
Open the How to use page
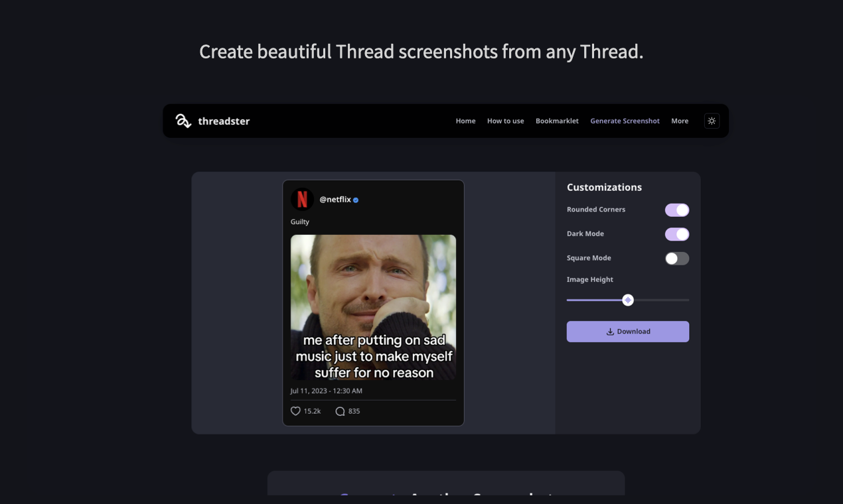pyautogui.click(x=505, y=121)
